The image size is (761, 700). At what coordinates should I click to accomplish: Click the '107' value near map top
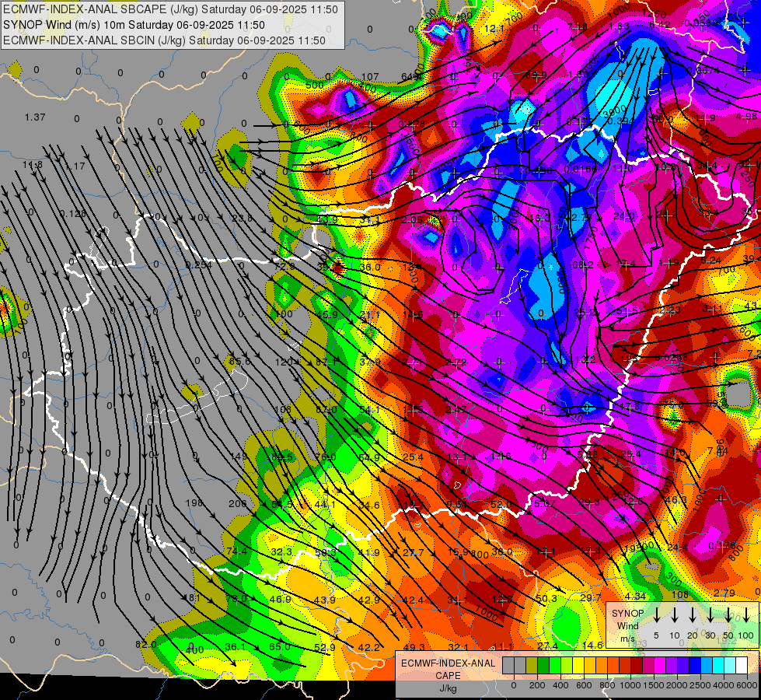[x=370, y=77]
